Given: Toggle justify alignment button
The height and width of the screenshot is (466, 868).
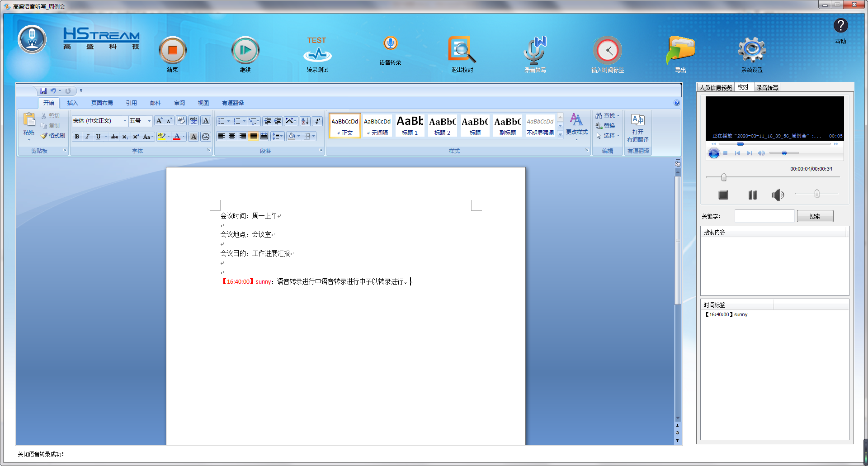Looking at the screenshot, I should point(254,136).
